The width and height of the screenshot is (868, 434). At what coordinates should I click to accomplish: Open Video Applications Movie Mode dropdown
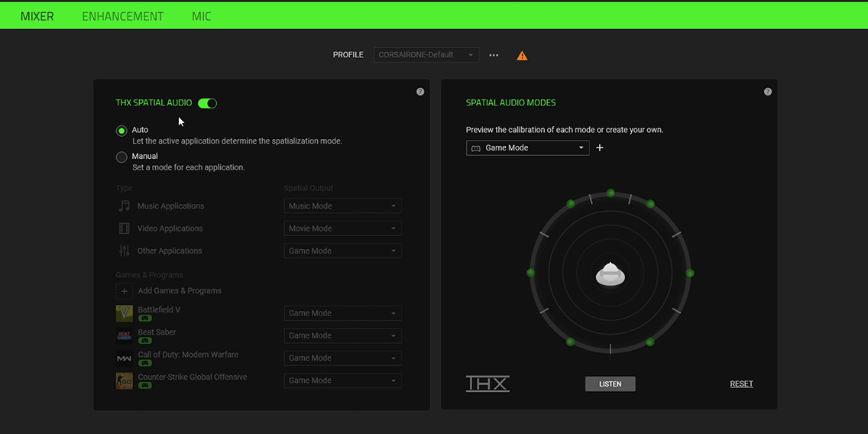point(342,228)
